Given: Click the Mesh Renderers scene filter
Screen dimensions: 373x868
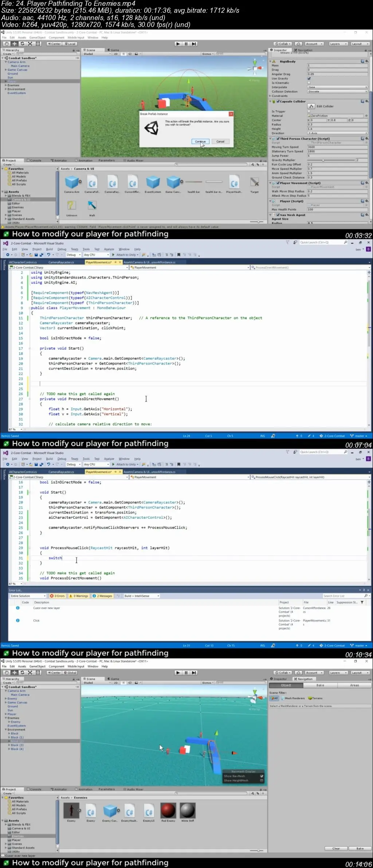Looking at the screenshot, I should [x=293, y=698].
